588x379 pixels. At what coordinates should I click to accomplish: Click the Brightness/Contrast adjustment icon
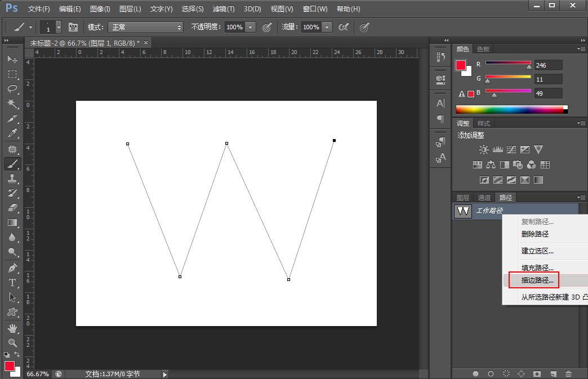(483, 150)
